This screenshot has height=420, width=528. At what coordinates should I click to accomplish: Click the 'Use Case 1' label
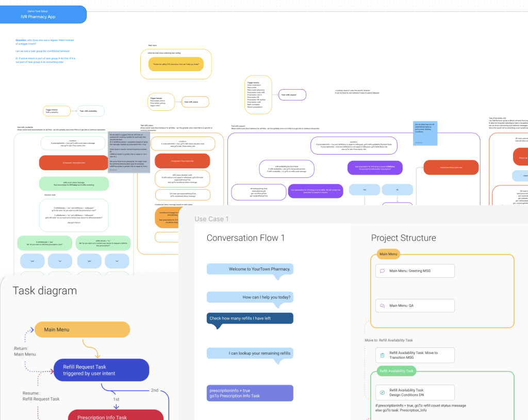[211, 219]
